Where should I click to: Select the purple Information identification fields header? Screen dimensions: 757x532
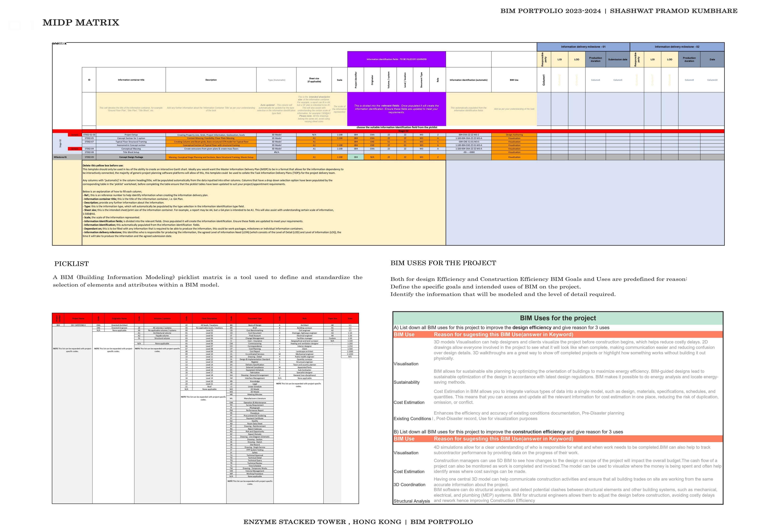pyautogui.click(x=396, y=59)
